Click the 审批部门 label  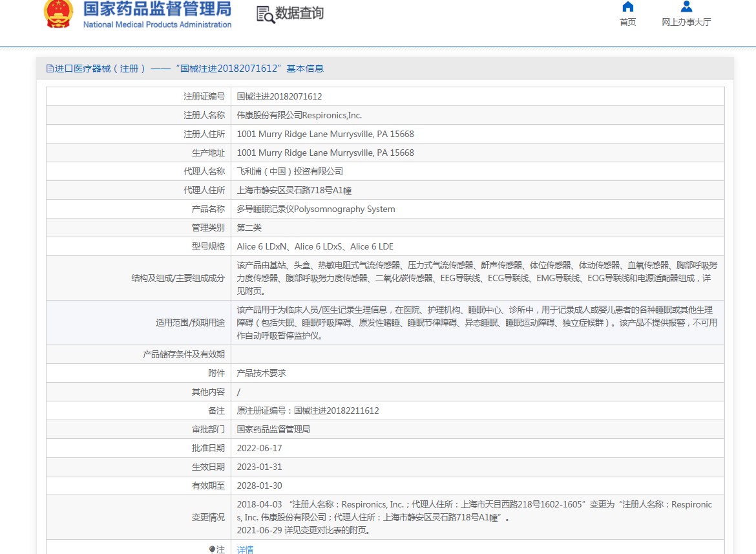[208, 430]
